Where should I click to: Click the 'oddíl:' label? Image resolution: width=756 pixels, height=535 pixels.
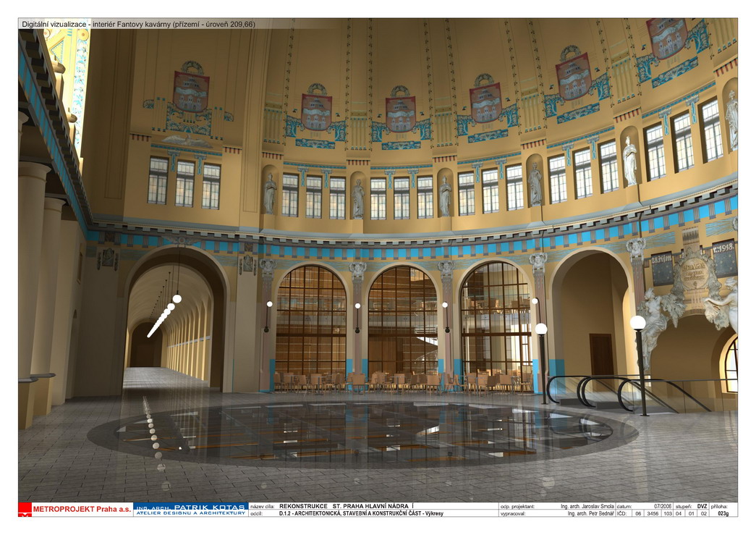257,513
